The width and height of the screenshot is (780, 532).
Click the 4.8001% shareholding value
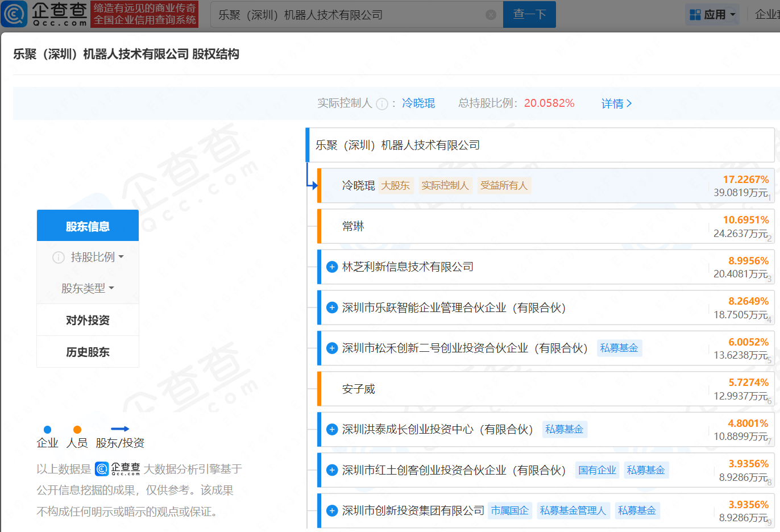[x=749, y=423]
